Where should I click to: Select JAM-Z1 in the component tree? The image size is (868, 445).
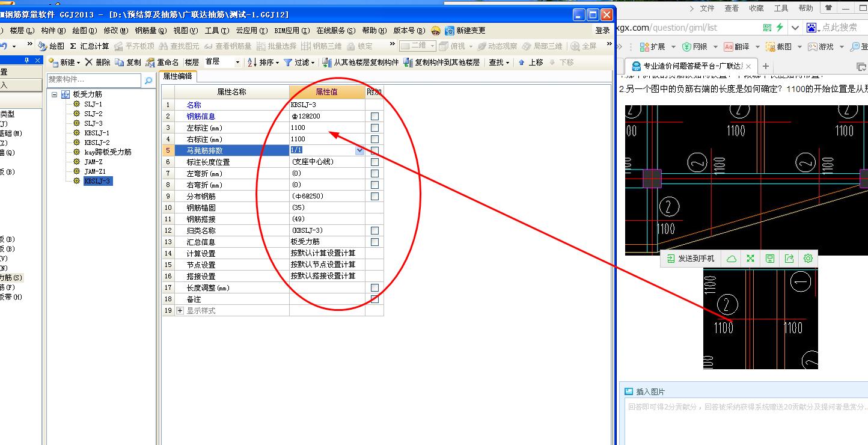click(94, 171)
